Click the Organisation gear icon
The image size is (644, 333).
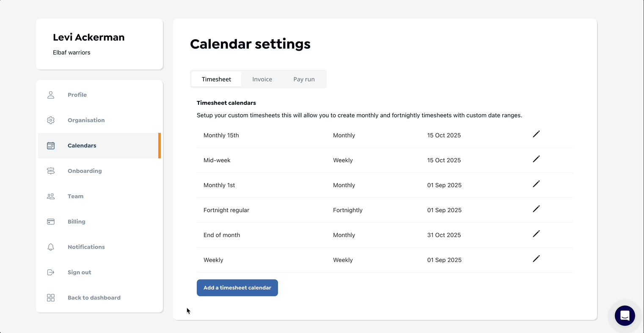click(x=51, y=120)
